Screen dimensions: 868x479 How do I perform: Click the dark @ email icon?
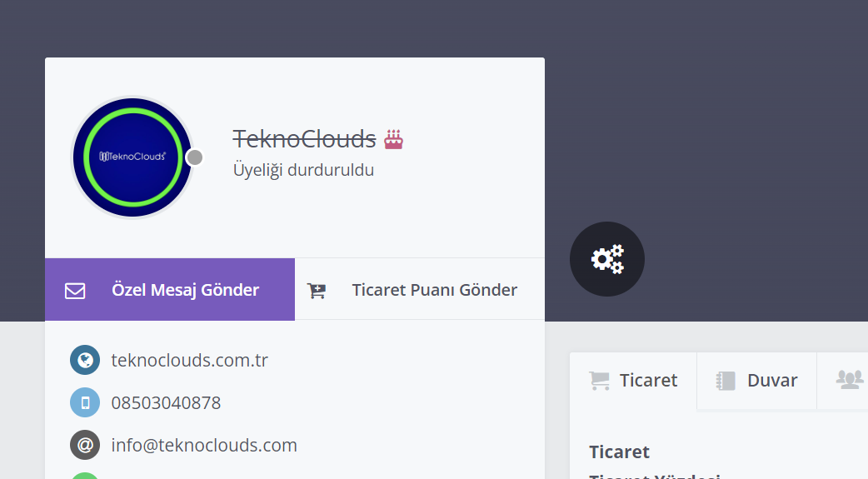[x=85, y=445]
